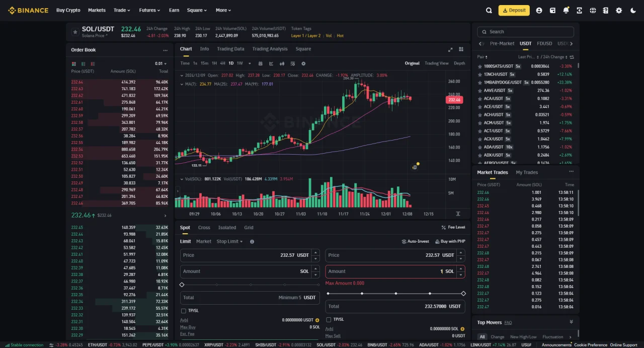Open the Stop Limit order type dropdown
This screenshot has width=644, height=348.
coord(229,242)
